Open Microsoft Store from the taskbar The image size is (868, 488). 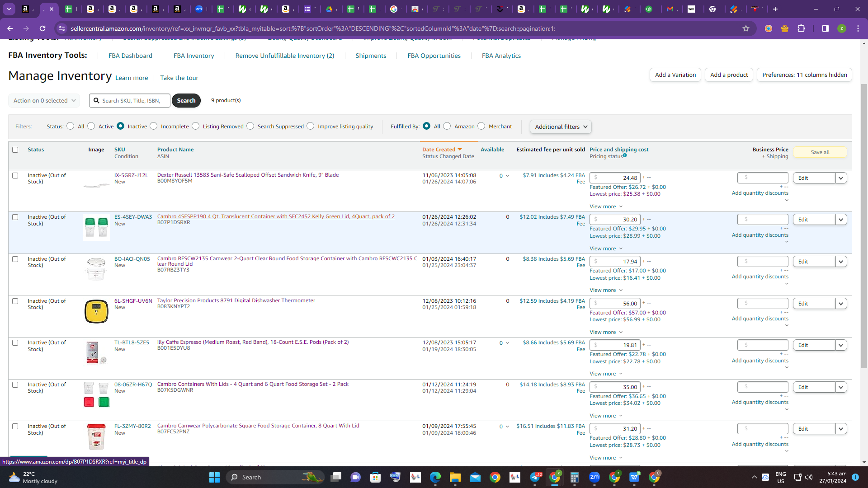(375, 477)
